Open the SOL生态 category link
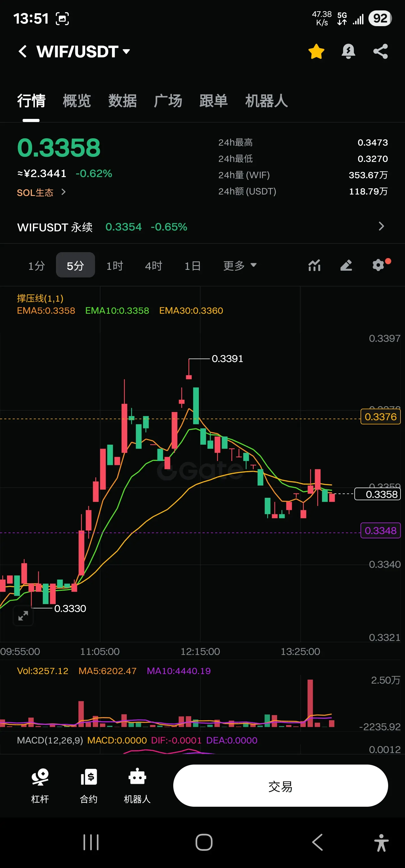 [35, 192]
